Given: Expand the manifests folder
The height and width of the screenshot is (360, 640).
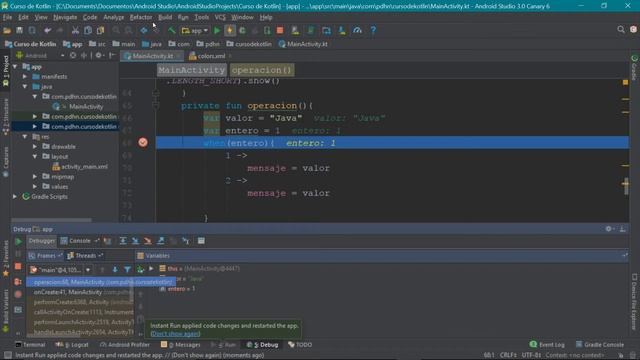Looking at the screenshot, I should coord(25,76).
